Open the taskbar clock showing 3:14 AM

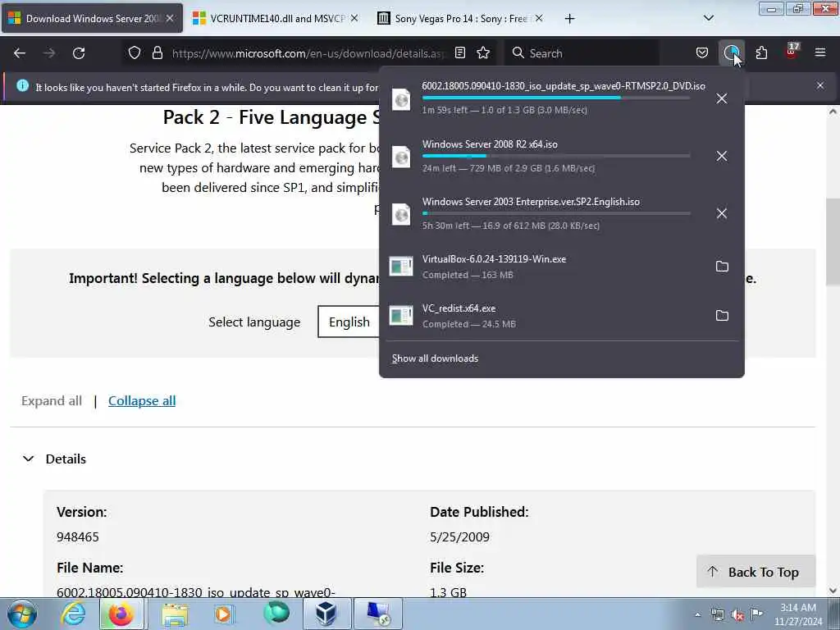point(797,614)
